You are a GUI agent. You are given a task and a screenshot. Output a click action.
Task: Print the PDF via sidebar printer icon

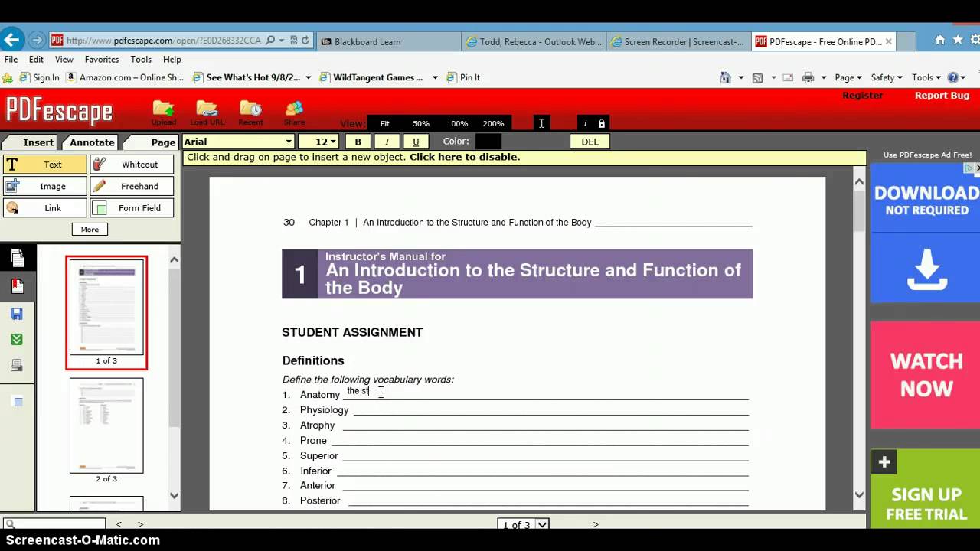(x=17, y=366)
